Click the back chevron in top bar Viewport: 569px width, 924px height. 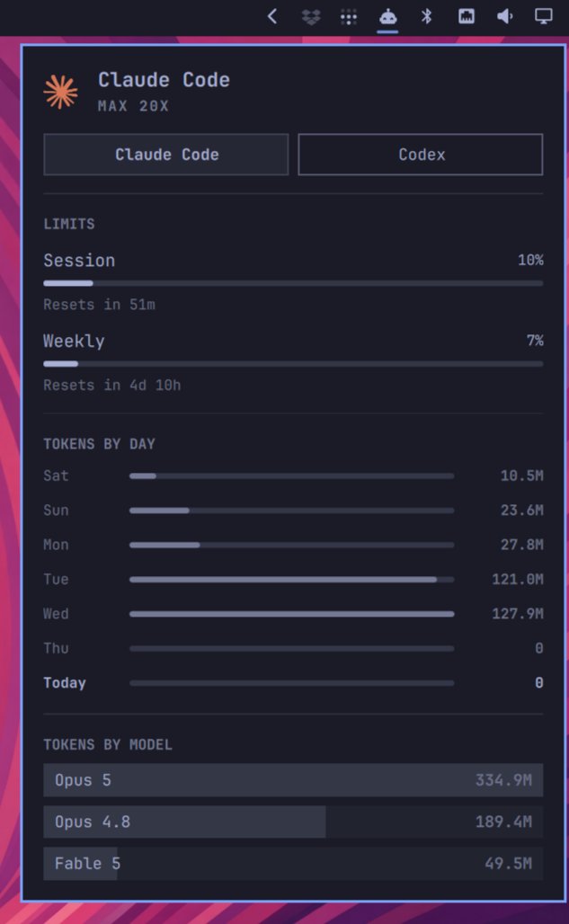tap(272, 16)
